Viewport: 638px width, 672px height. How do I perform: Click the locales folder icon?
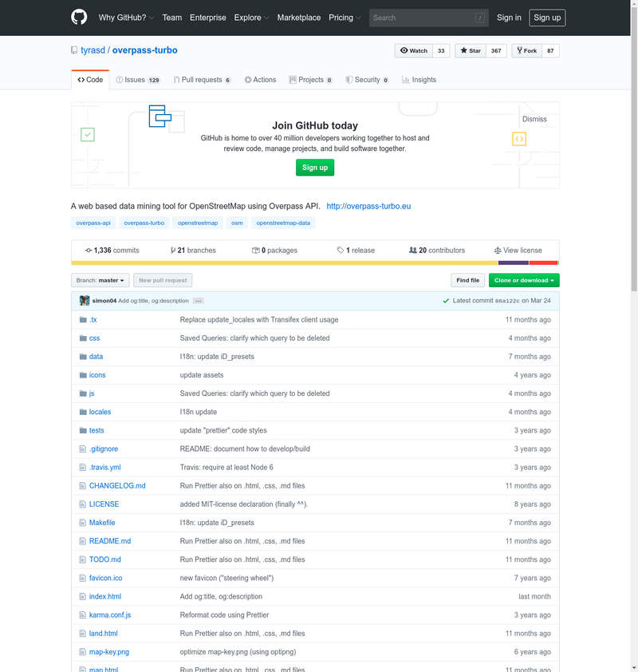pyautogui.click(x=83, y=412)
